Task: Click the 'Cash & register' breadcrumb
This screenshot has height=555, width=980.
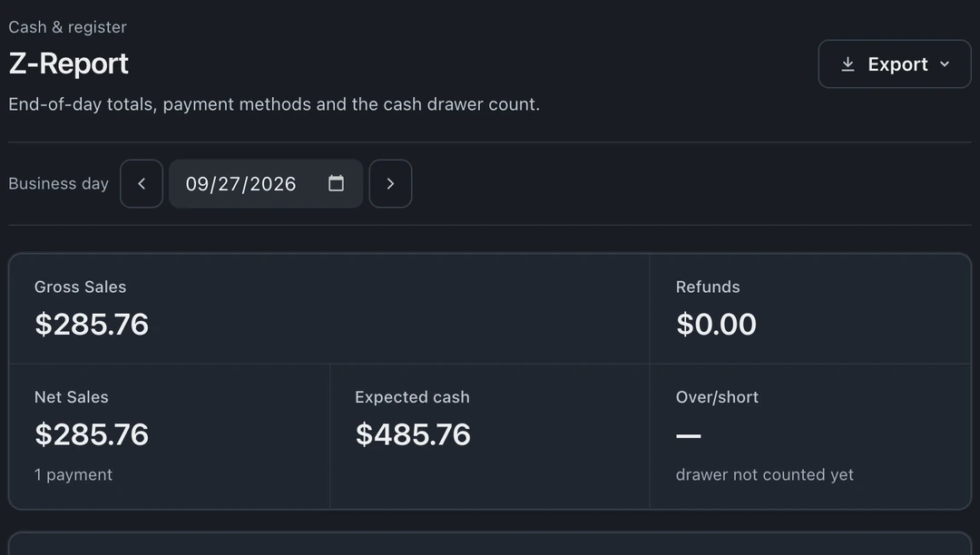Action: coord(67,27)
